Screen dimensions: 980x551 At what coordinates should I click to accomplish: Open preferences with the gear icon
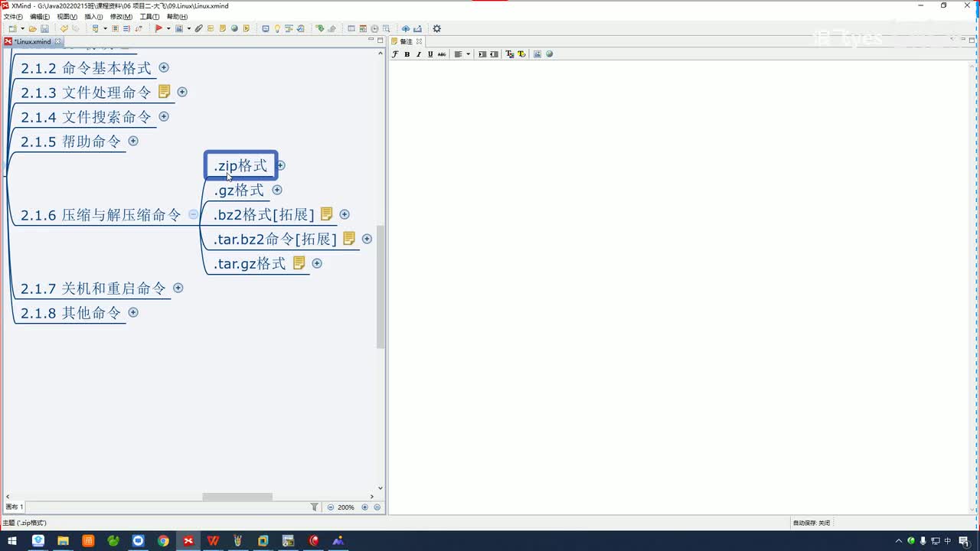tap(436, 28)
